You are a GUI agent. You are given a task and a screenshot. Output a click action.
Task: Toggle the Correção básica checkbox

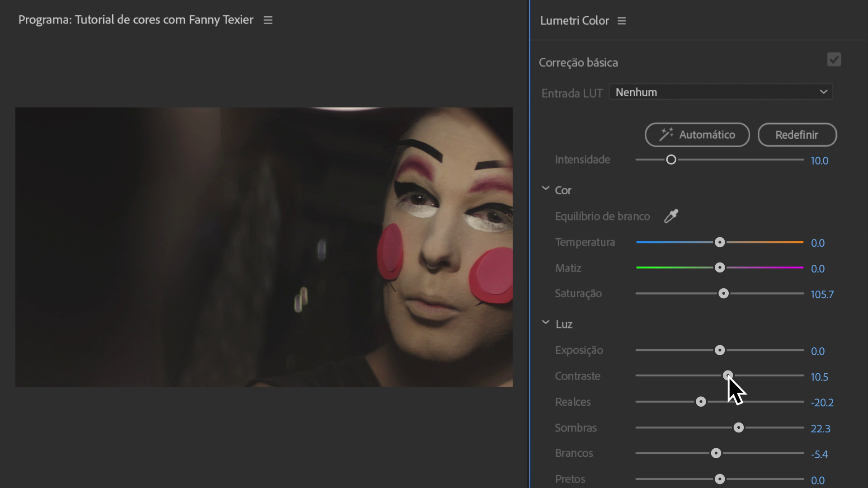coord(834,60)
